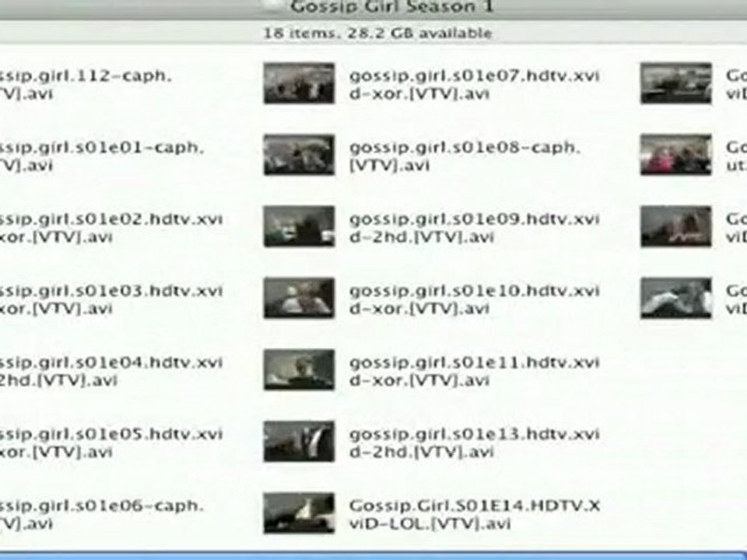Screen dimensions: 747x560
Task: Pick file name gossip.girl.s01e11.hdtv.xvid-xor.[VTV].avi
Action: pos(475,371)
